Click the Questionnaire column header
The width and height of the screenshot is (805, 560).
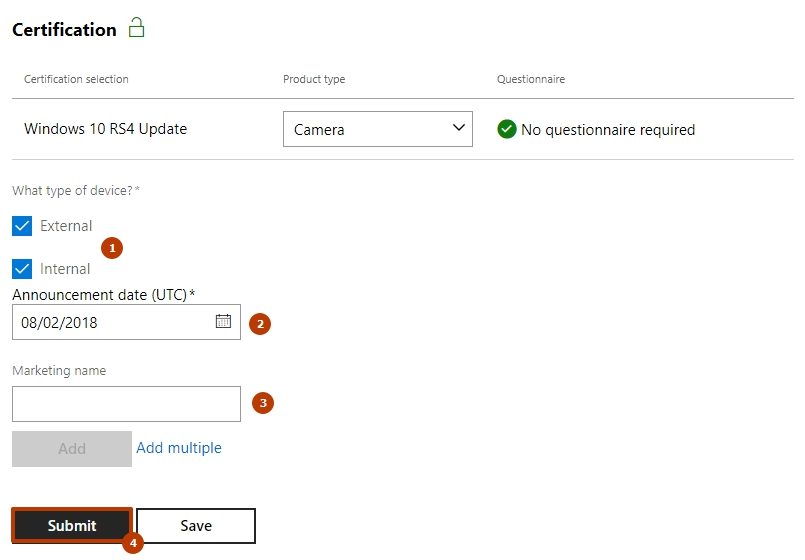(x=531, y=79)
